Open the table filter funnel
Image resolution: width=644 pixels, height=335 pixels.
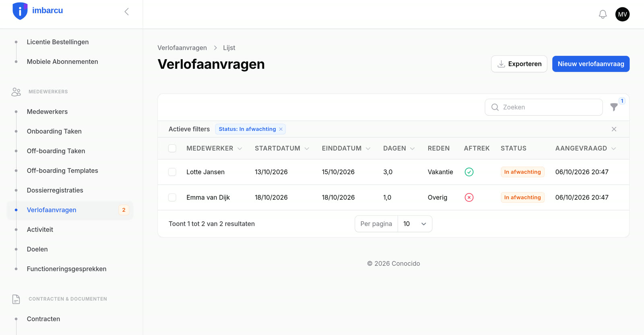[614, 107]
